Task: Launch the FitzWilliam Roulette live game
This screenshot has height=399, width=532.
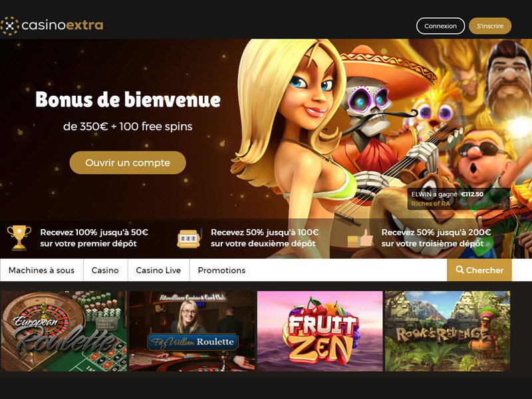Action: pyautogui.click(x=192, y=331)
